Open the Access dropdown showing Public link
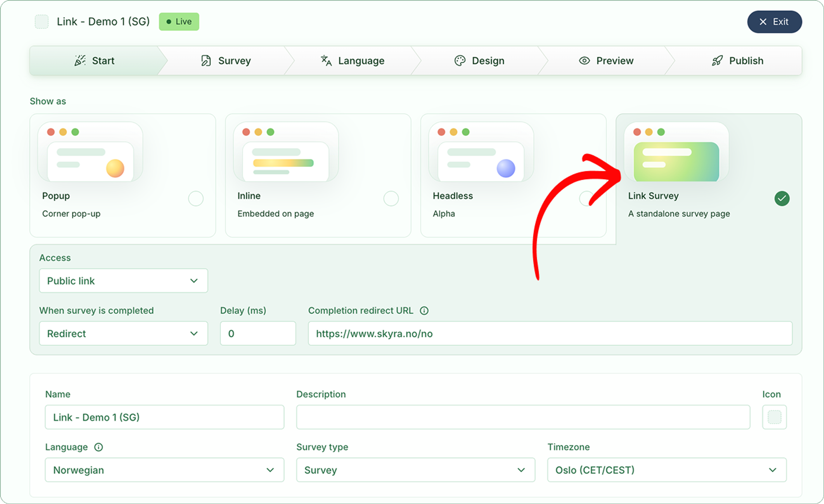The image size is (824, 504). [x=123, y=281]
